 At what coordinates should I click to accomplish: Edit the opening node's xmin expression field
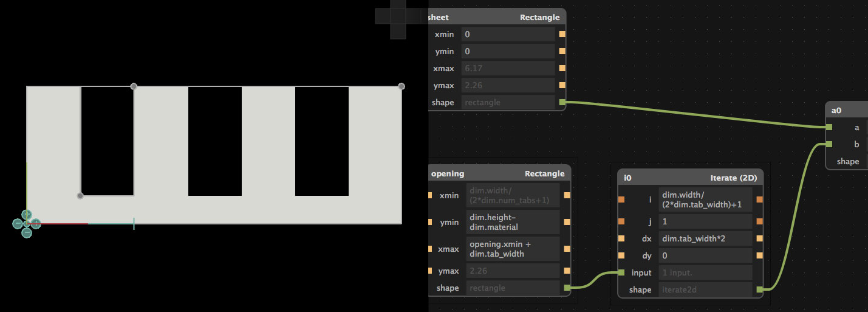click(513, 195)
